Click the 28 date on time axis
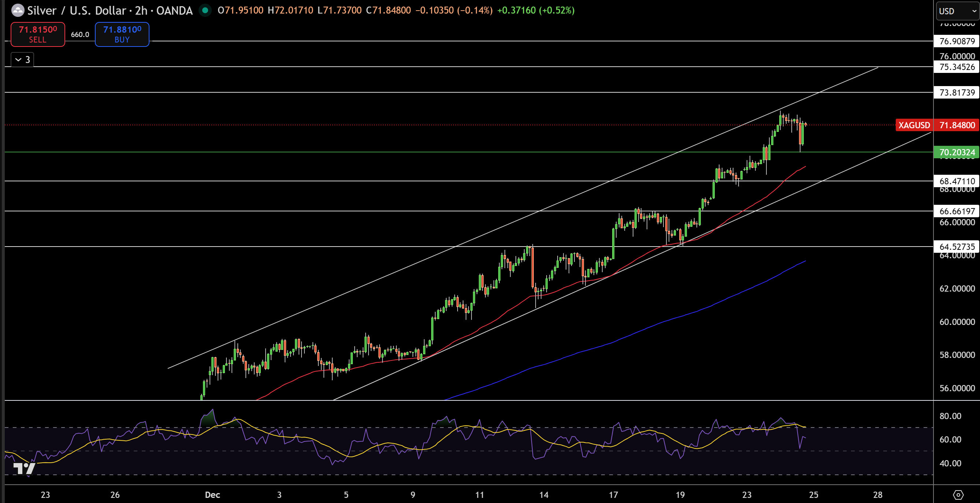This screenshot has height=503, width=980. point(878,495)
